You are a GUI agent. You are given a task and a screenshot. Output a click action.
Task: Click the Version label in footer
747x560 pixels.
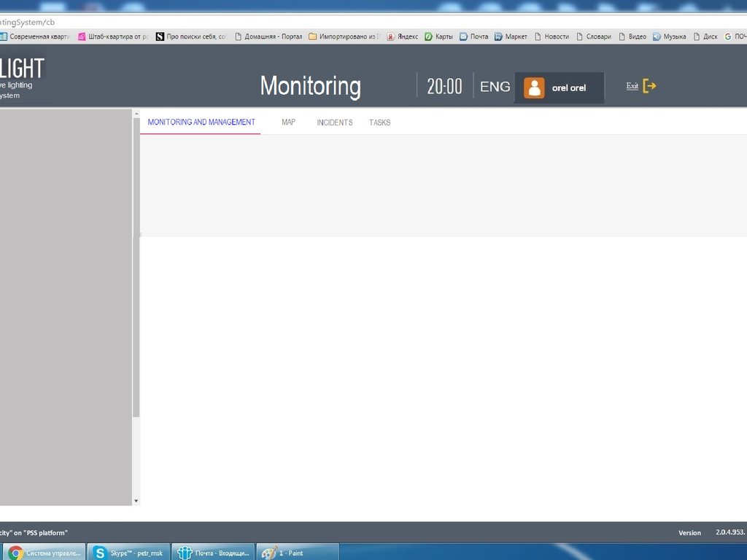(x=690, y=533)
